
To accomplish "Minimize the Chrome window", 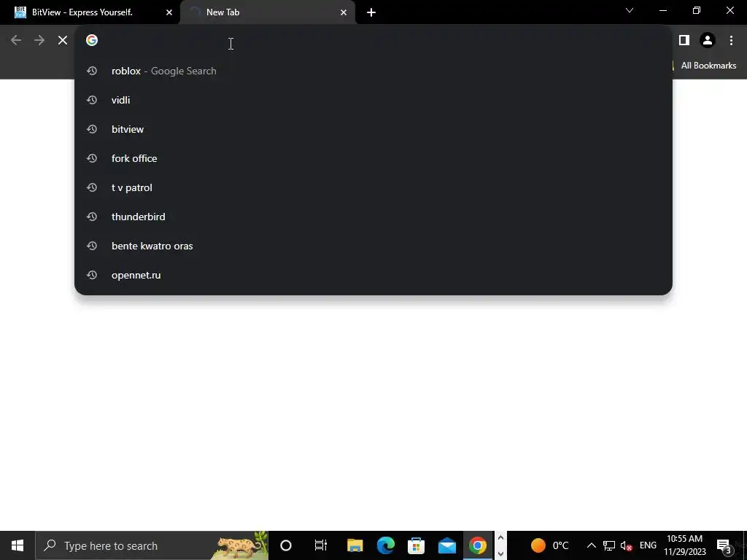I will pyautogui.click(x=663, y=10).
